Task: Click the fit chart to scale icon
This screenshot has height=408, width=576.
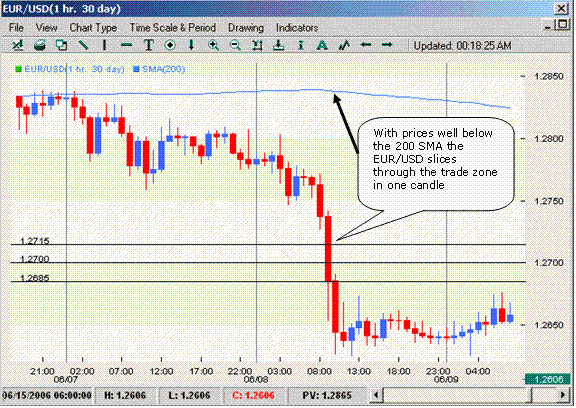Action: tap(257, 45)
